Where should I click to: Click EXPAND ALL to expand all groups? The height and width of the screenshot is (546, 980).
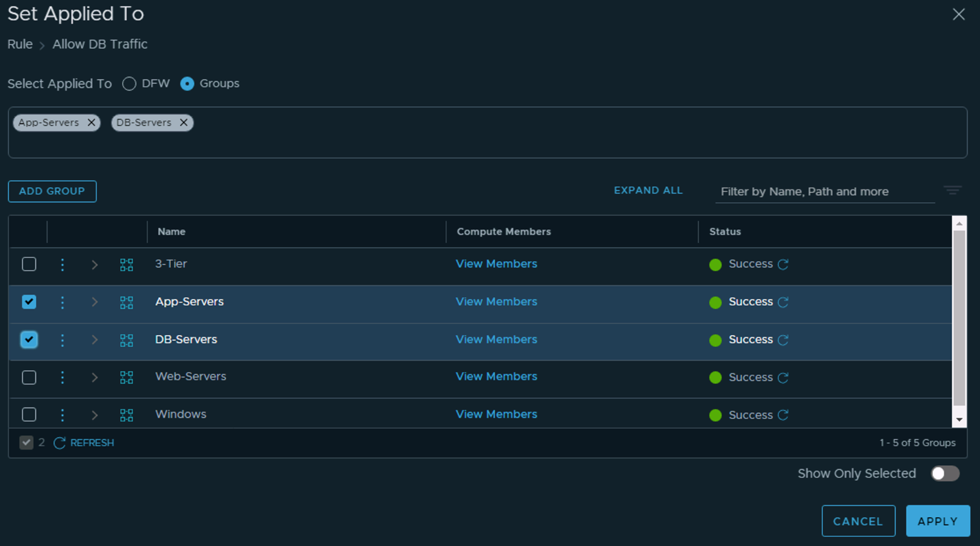point(648,191)
